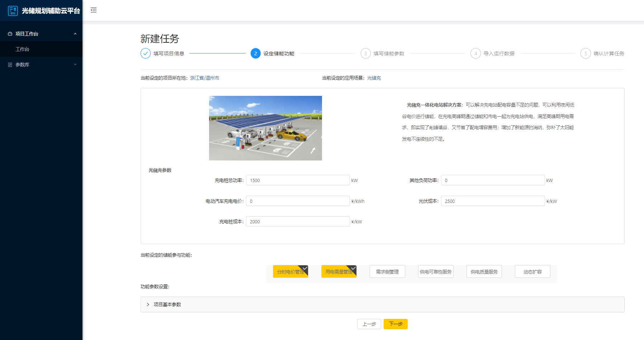Disable the 用电需量管理 function toggle

[x=338, y=271]
